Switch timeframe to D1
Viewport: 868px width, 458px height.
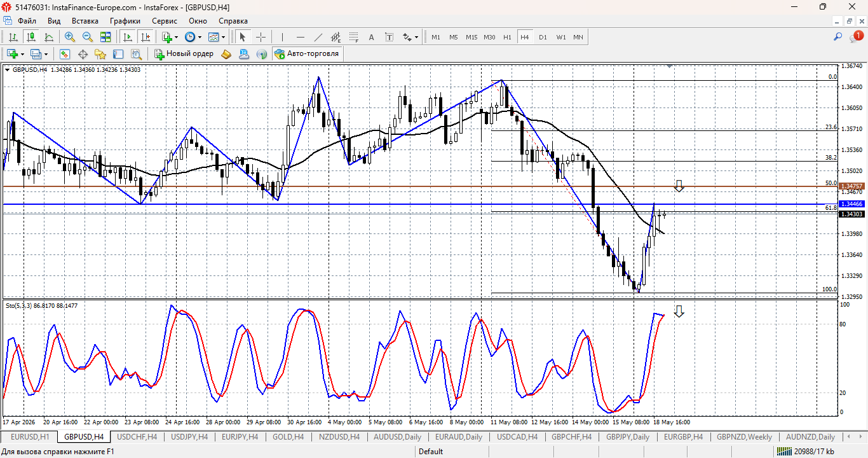tap(543, 37)
